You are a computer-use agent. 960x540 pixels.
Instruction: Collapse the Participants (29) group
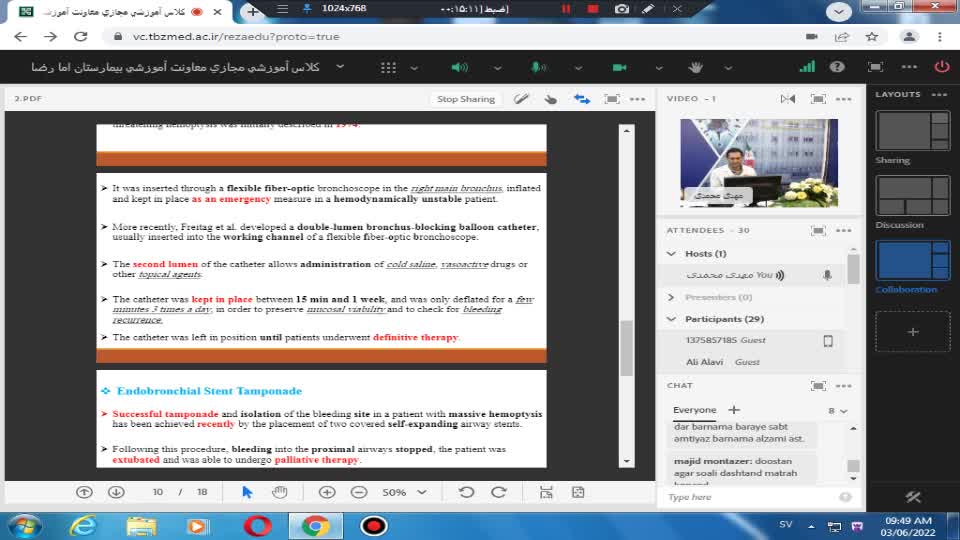point(671,319)
